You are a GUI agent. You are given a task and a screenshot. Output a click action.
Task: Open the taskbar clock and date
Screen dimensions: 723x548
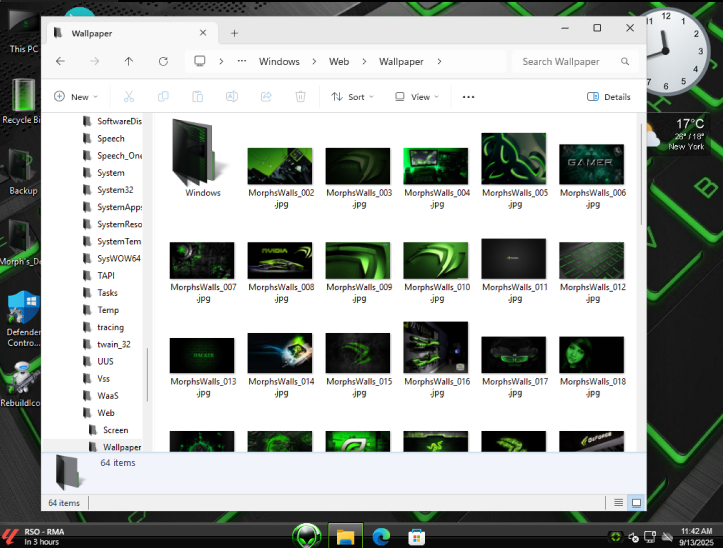click(696, 536)
